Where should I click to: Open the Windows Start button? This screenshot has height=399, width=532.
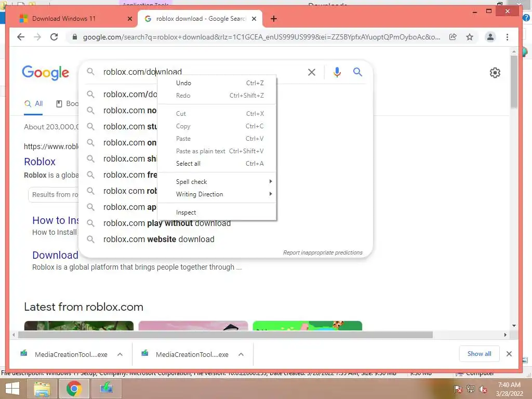point(12,389)
